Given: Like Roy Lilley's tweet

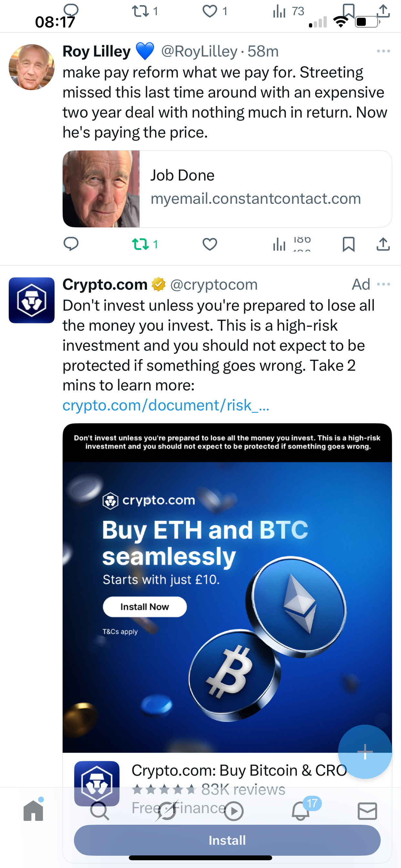Looking at the screenshot, I should pos(210,244).
